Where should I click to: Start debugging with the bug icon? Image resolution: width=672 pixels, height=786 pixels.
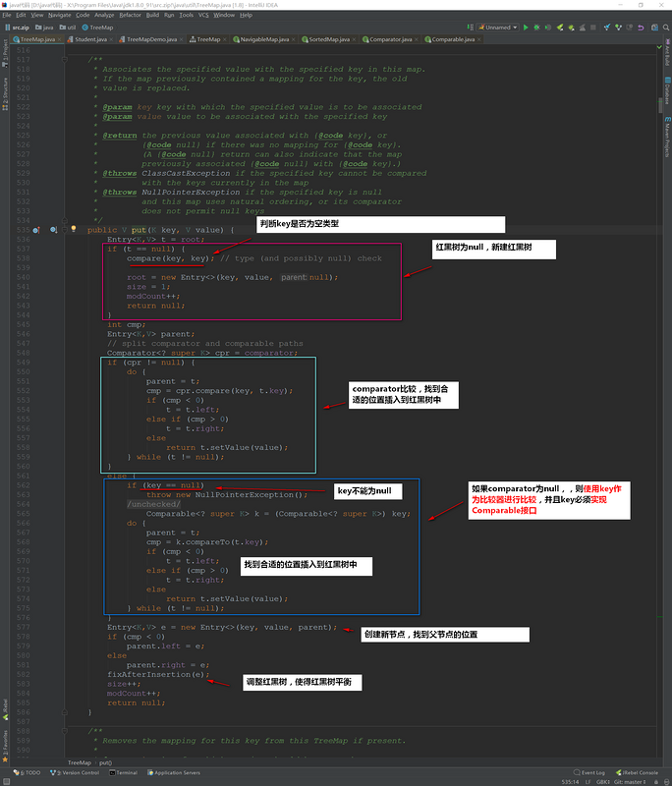point(536,28)
